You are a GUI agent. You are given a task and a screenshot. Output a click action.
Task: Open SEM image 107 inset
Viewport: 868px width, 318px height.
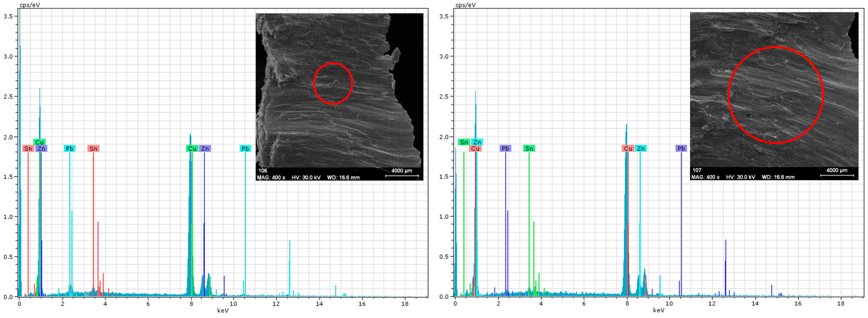(774, 96)
